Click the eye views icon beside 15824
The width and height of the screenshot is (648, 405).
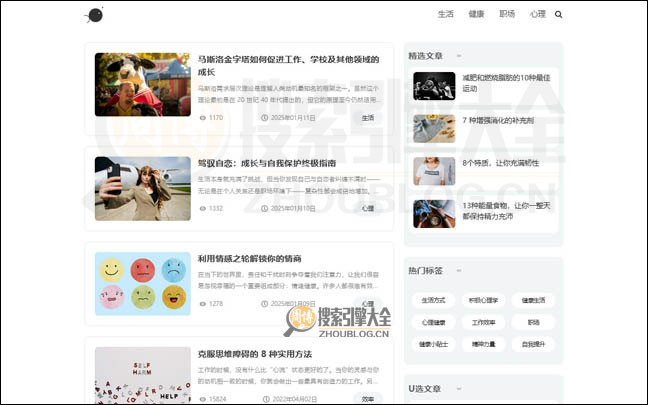point(202,399)
